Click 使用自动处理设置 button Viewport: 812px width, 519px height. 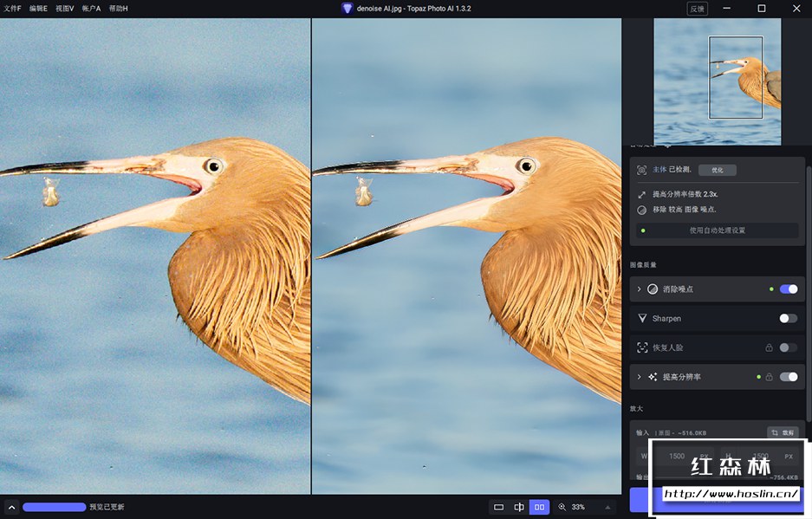717,230
